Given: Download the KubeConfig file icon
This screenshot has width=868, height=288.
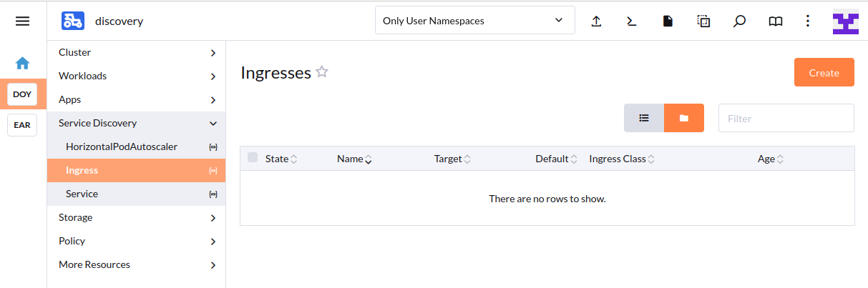Looking at the screenshot, I should tap(668, 21).
